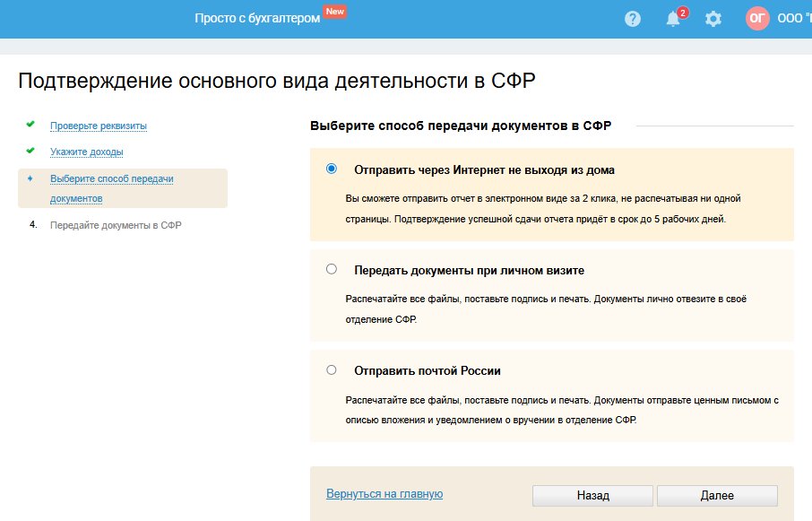Viewport: 812px width, 521px height.
Task: Click step 4 Передайте документы в СФР
Action: [116, 225]
